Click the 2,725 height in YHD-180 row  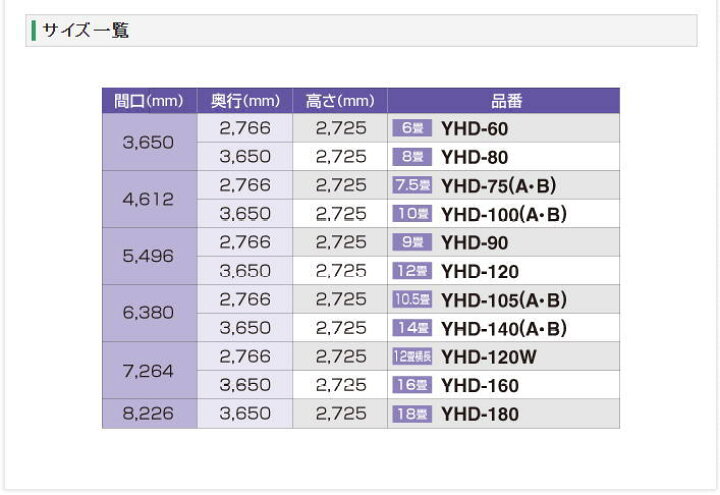341,413
